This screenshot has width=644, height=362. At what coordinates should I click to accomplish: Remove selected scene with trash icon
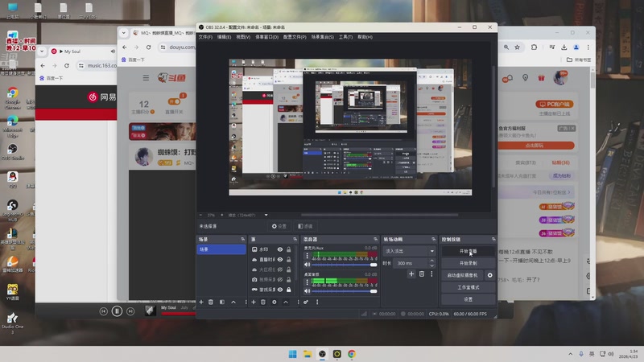(211, 302)
